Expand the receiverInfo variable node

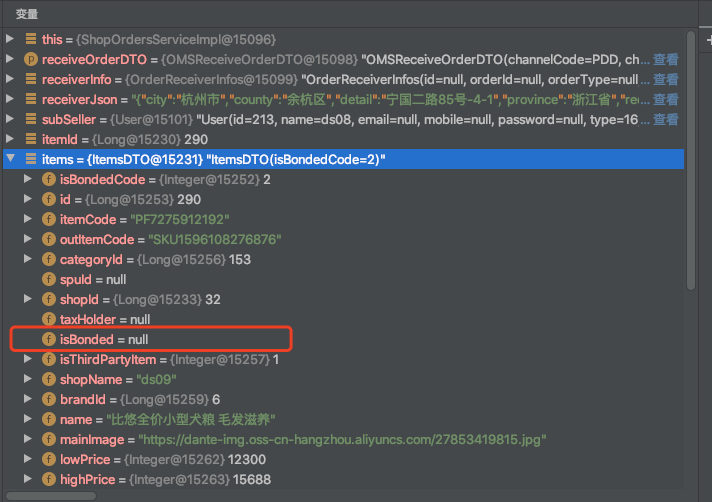pyautogui.click(x=11, y=80)
